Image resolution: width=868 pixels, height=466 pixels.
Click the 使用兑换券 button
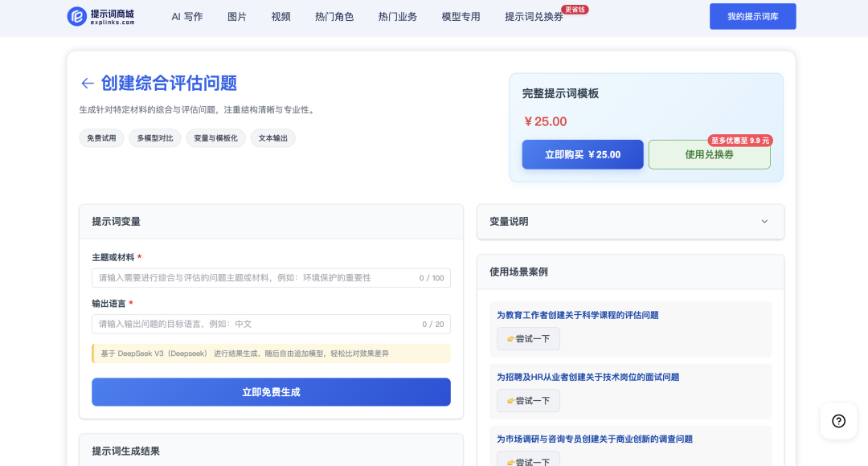click(709, 154)
